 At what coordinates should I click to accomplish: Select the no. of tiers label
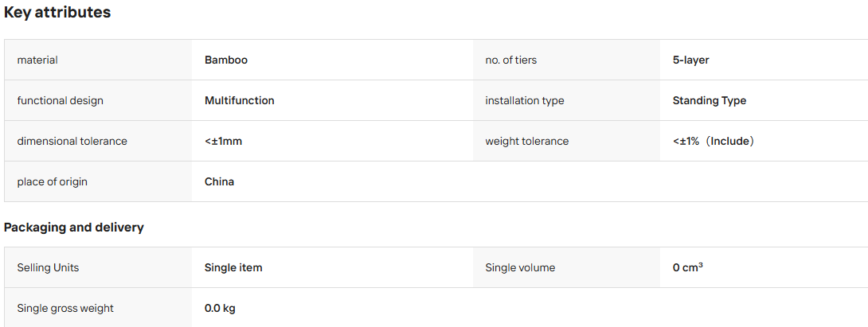(511, 60)
